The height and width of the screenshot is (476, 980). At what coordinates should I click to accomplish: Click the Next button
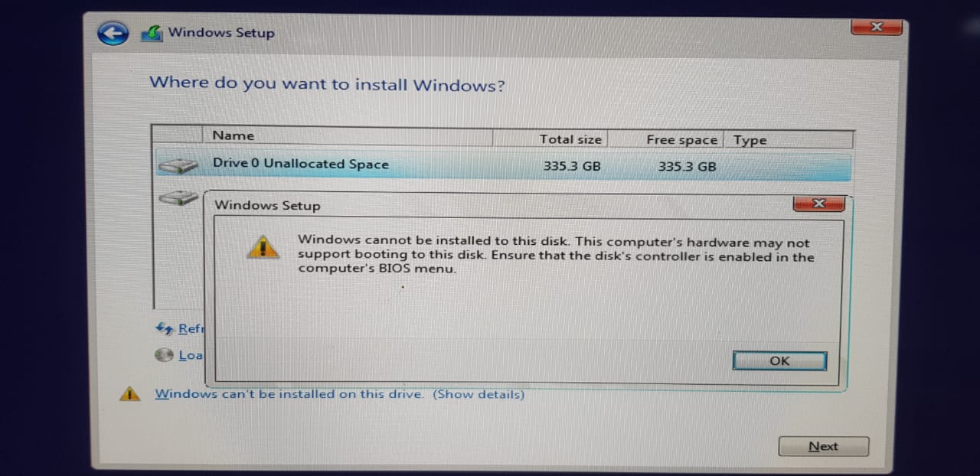(823, 446)
